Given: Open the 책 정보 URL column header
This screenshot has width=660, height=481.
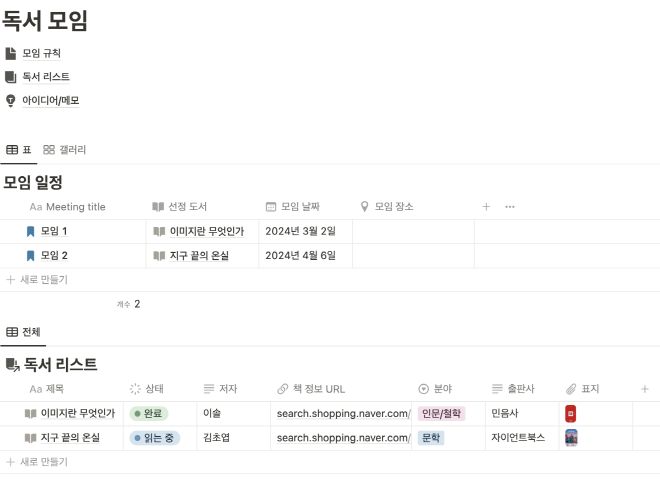Looking at the screenshot, I should point(311,389).
